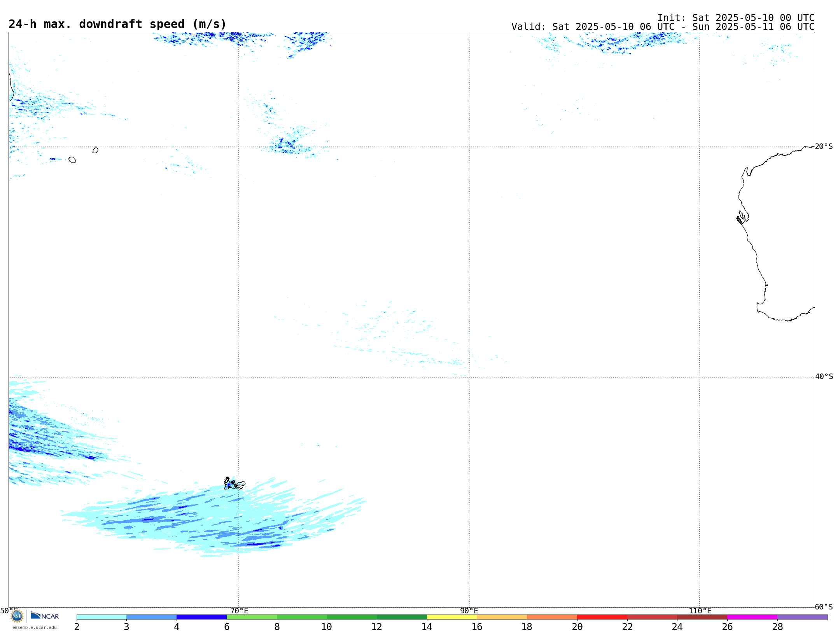
Task: Pick the dark green 12–14 m/s colorbar segment
Action: point(402,617)
